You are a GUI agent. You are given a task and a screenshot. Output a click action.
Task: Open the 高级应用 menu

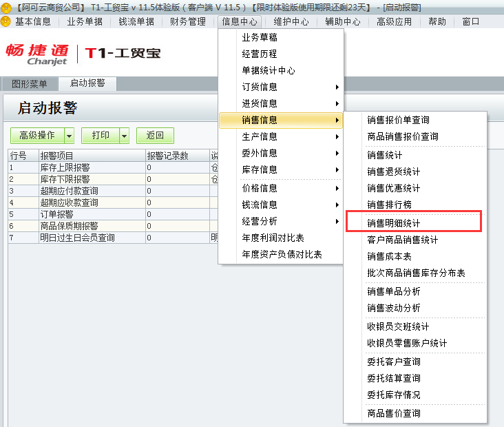[x=394, y=21]
